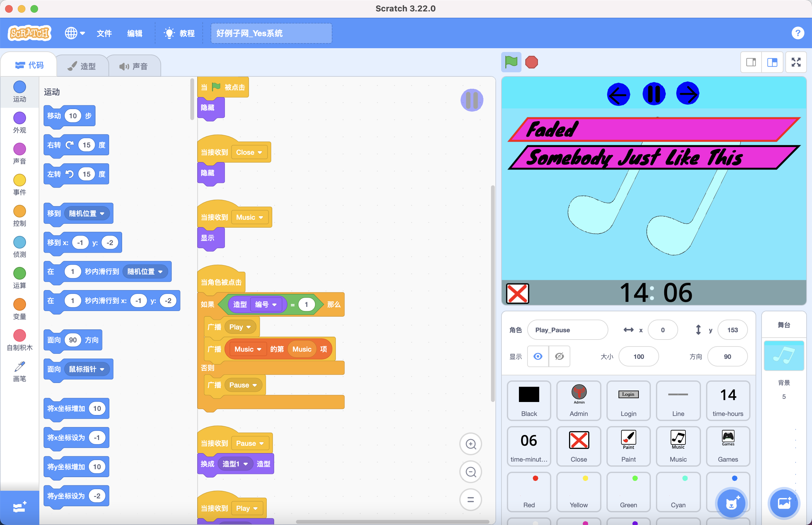Screen dimensions: 812x525
Task: Select the Green color sprite
Action: click(628, 492)
